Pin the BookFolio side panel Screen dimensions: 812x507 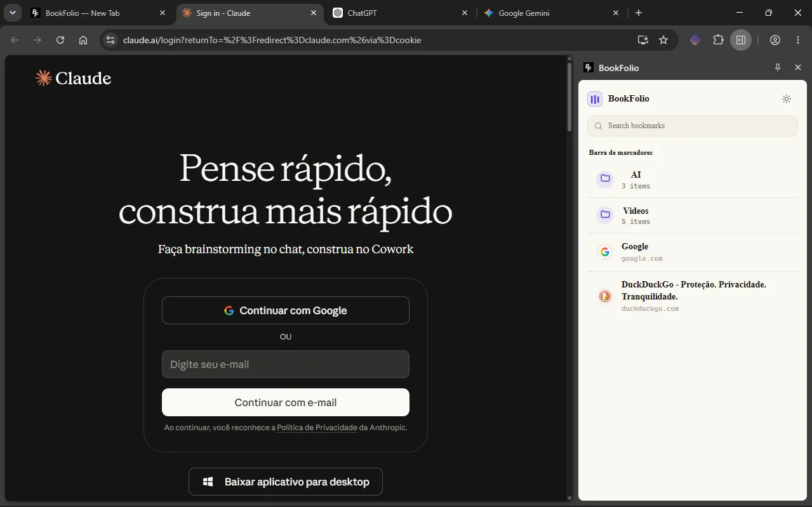778,67
